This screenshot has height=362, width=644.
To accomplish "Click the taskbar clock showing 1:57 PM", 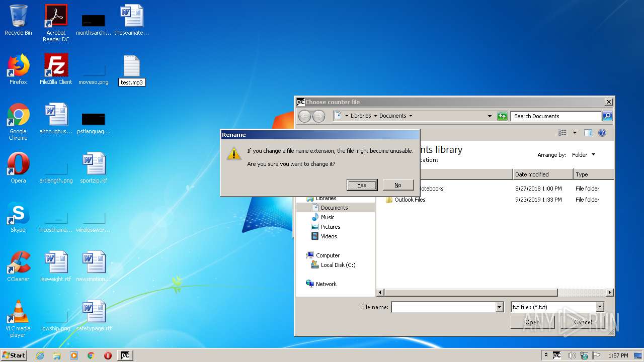I will click(x=618, y=355).
